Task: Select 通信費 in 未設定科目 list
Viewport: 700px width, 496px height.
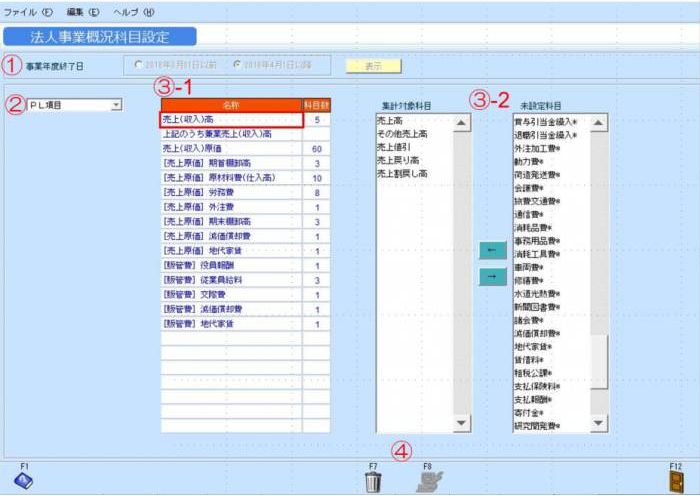Action: click(x=529, y=214)
